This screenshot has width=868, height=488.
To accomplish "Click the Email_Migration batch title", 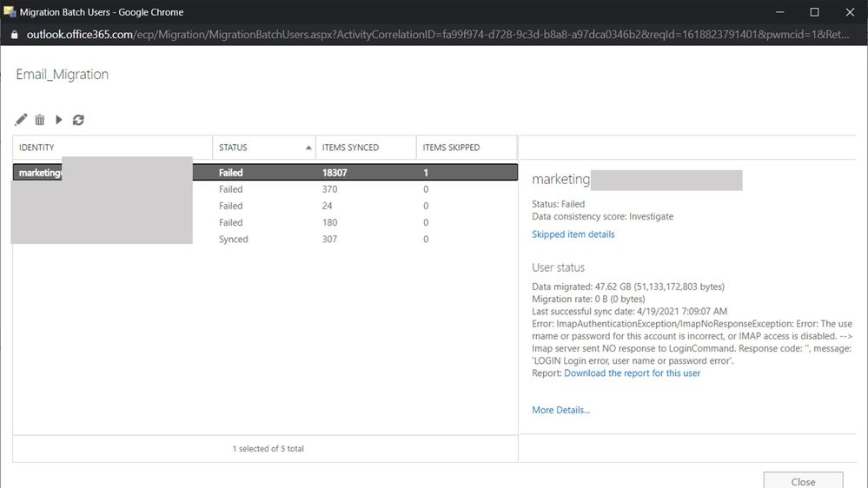I will (62, 74).
